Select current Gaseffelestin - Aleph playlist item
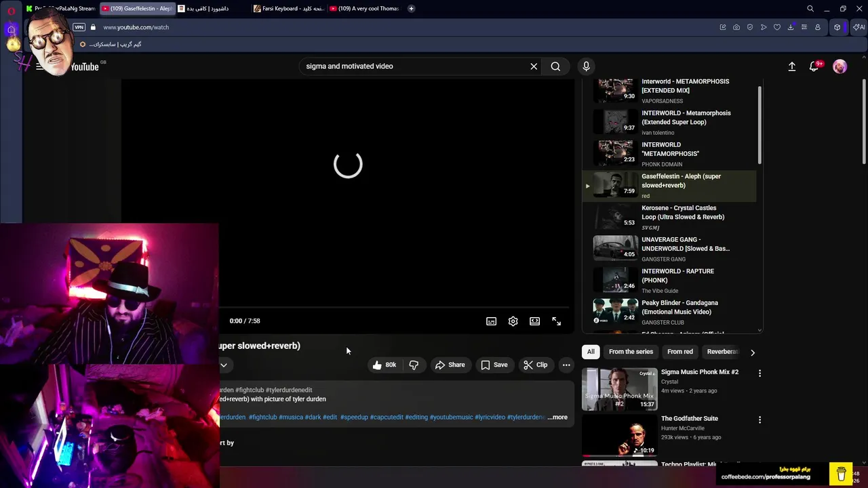Viewport: 868px width, 488px height. coord(669,186)
